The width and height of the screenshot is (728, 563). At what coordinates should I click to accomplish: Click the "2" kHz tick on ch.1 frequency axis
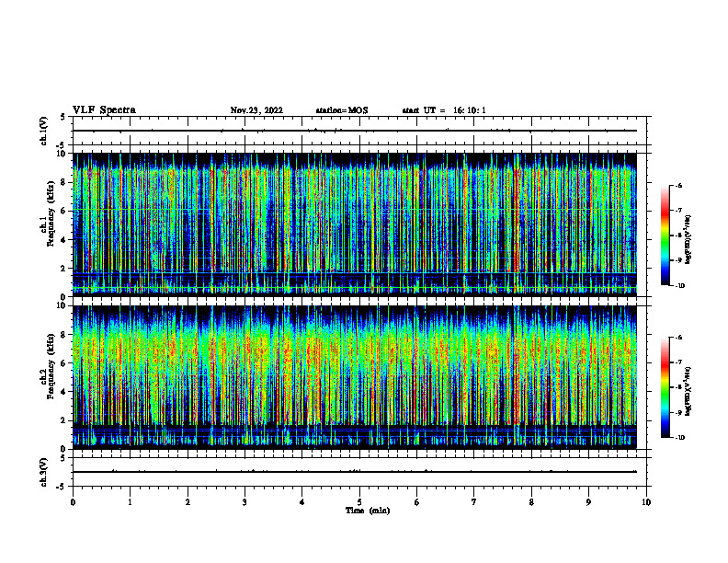(x=65, y=268)
